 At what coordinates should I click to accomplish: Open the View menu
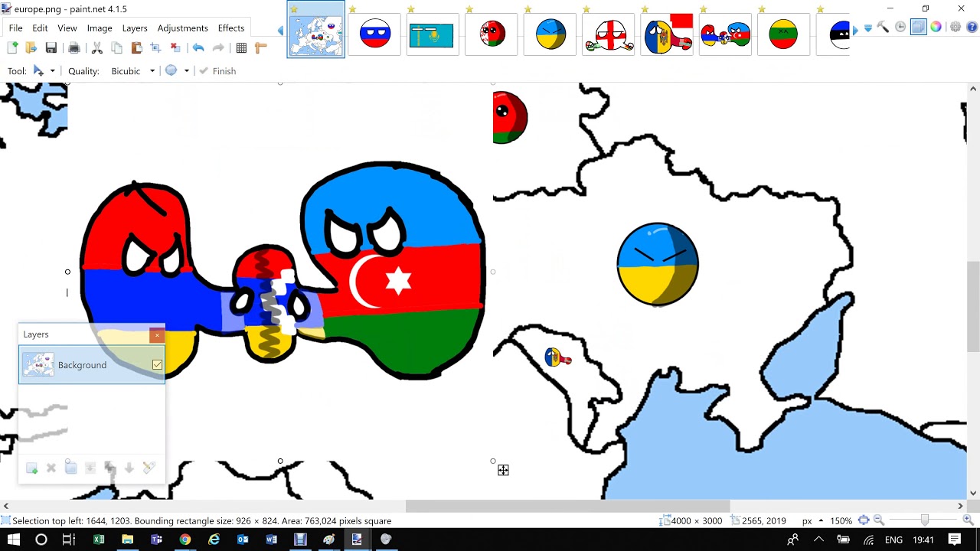[67, 28]
